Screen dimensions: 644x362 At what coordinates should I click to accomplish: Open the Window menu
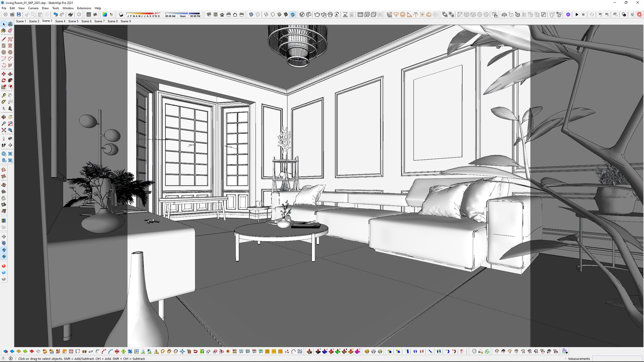[x=68, y=8]
